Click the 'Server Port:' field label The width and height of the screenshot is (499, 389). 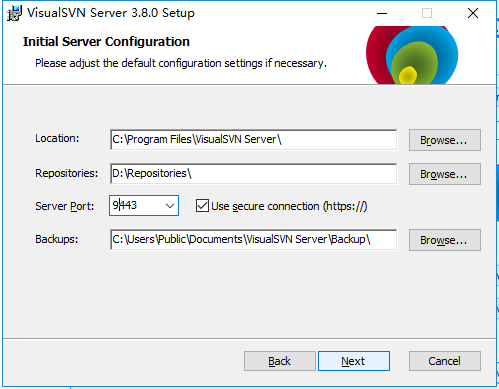65,206
